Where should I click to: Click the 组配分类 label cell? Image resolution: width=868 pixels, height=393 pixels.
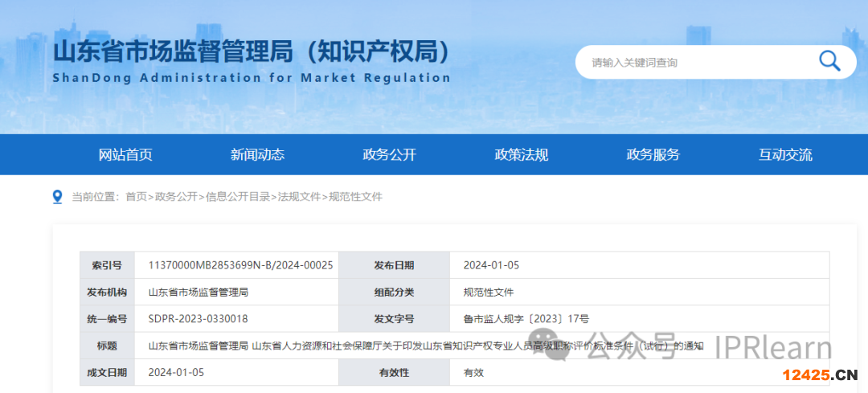coord(394,292)
